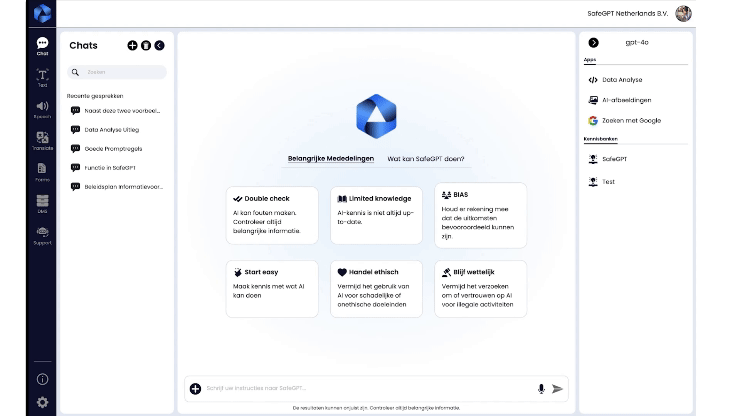This screenshot has width=740, height=416.
Task: Open the Speech tool in the sidebar
Action: click(42, 108)
